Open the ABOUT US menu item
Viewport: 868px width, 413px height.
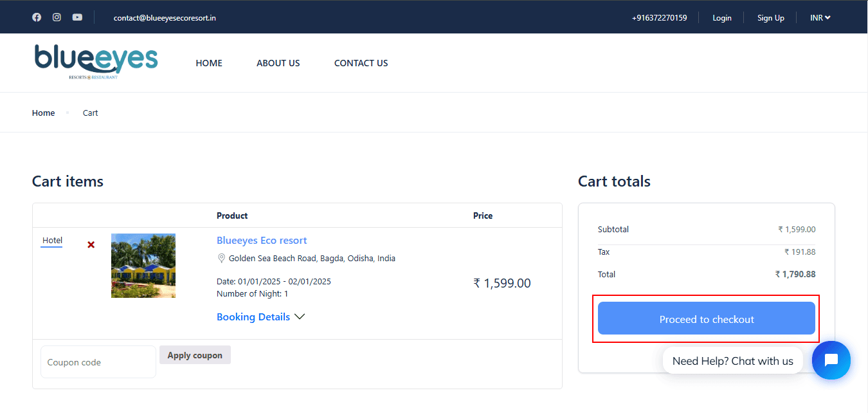[278, 63]
